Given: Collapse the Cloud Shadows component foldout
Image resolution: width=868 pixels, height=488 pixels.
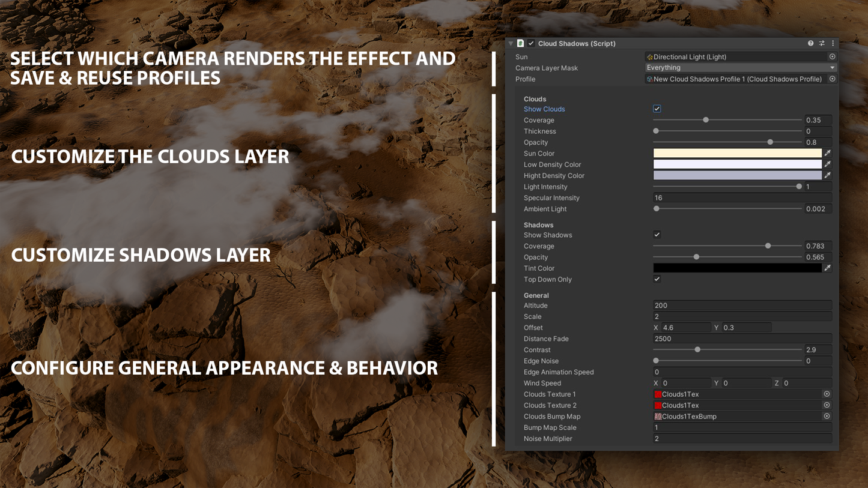Looking at the screenshot, I should [x=511, y=43].
